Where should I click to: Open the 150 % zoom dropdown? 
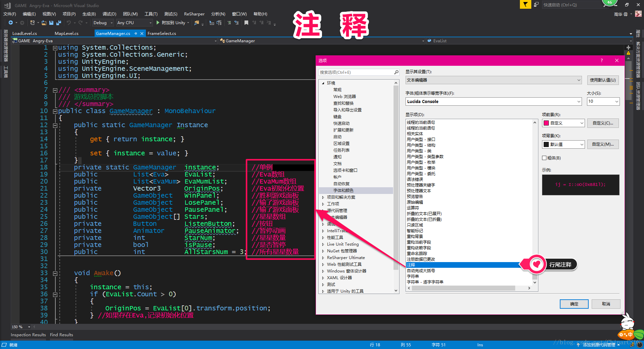tap(21, 327)
